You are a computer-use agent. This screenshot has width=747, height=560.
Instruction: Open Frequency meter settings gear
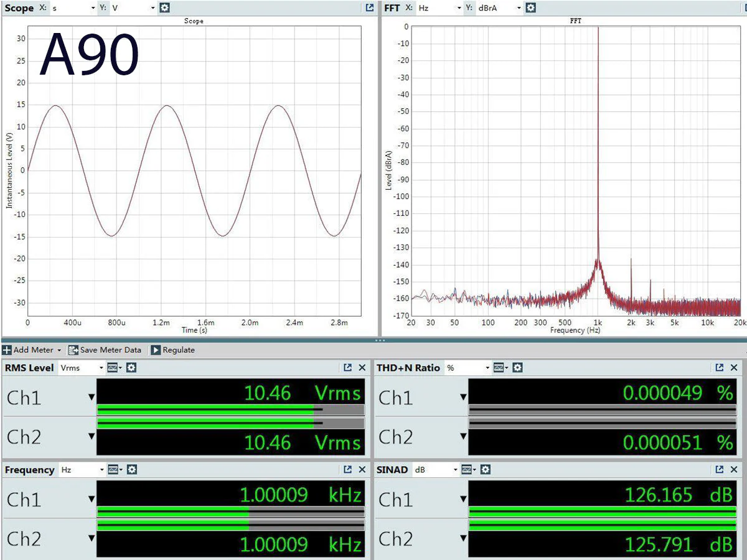click(131, 470)
